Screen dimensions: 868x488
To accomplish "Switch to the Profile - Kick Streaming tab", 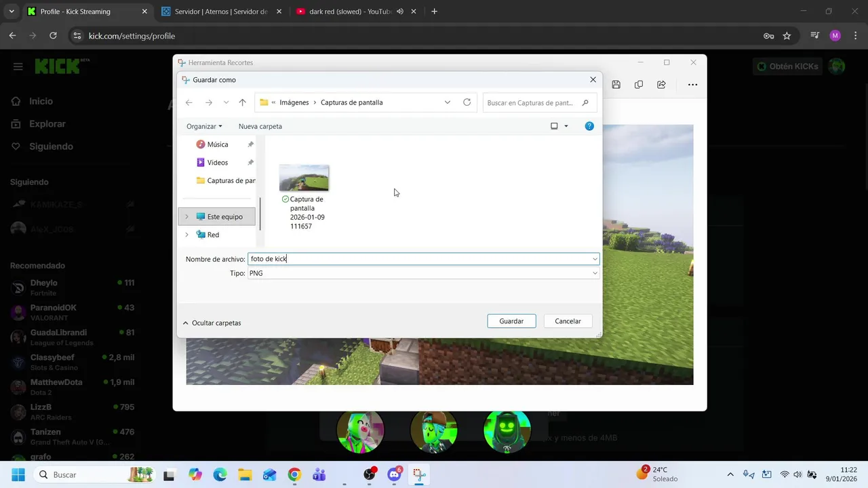I will pyautogui.click(x=85, y=12).
